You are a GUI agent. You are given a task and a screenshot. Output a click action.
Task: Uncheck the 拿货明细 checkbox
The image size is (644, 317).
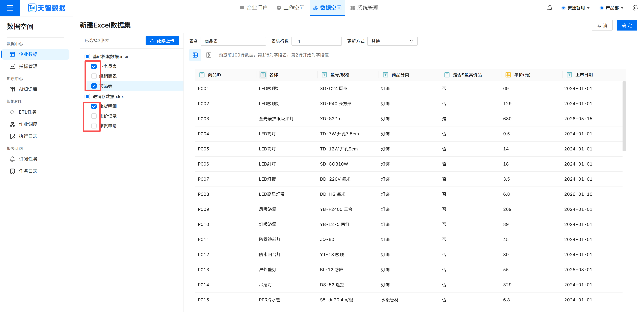coord(94,106)
